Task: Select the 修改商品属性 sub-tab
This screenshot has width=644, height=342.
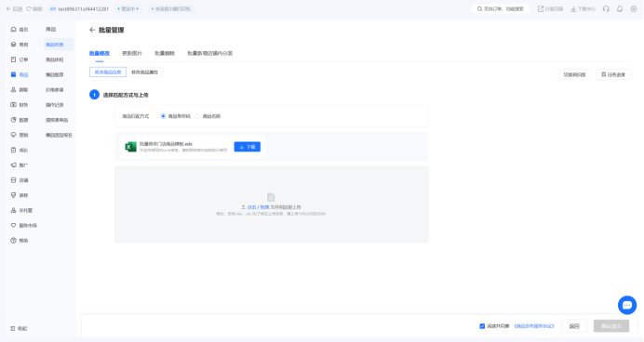Action: (x=144, y=72)
